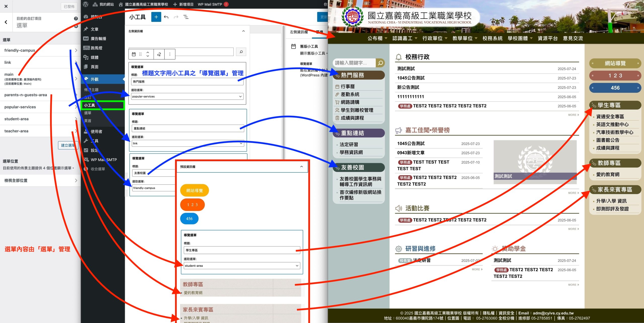This screenshot has height=323, width=644.
Task: Click the orange 網站導覽 button in editor
Action: point(194,191)
